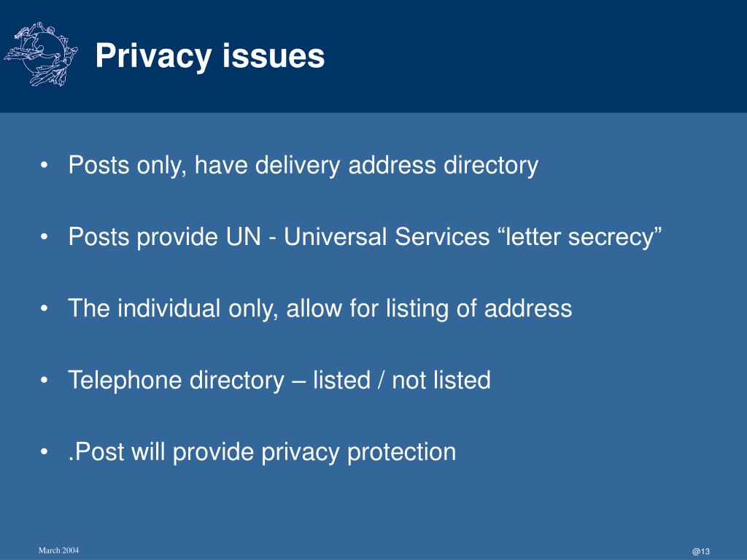Click the '@13' slide number footer
The image size is (747, 560).
tap(701, 551)
